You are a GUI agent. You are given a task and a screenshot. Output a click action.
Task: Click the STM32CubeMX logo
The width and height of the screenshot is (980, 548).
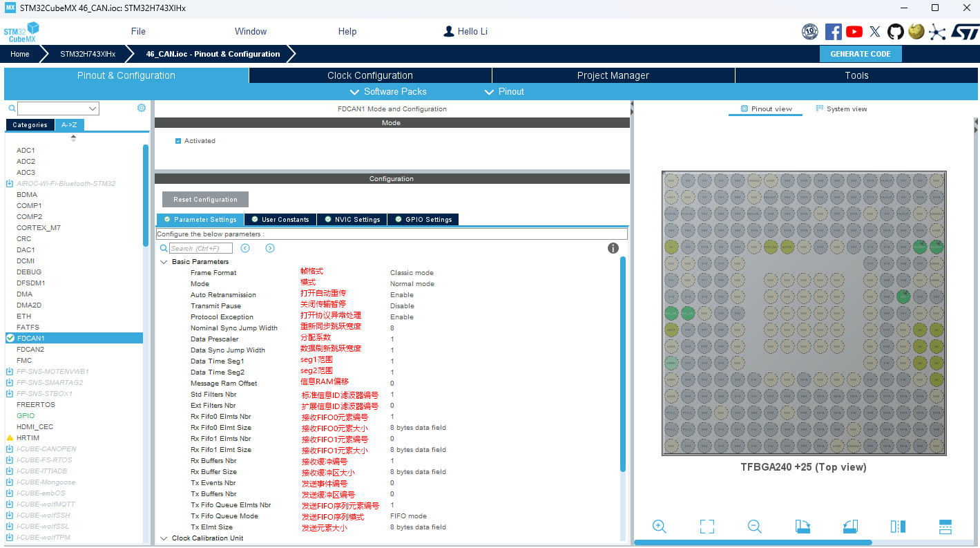click(x=21, y=32)
